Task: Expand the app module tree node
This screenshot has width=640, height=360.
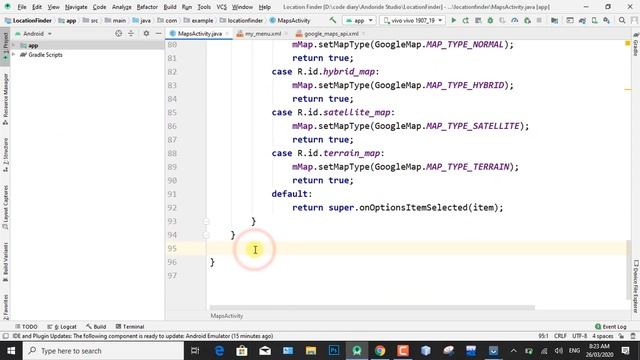Action: [14, 45]
